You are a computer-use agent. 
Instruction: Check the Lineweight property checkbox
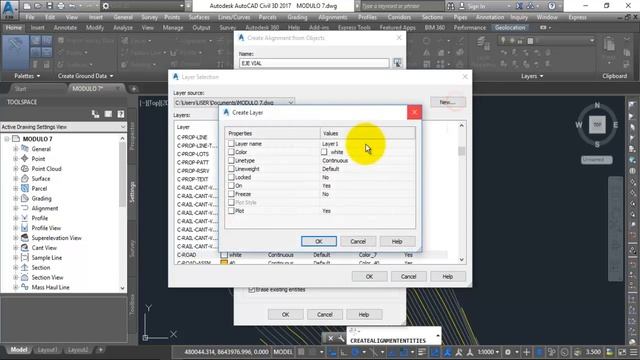click(x=231, y=169)
